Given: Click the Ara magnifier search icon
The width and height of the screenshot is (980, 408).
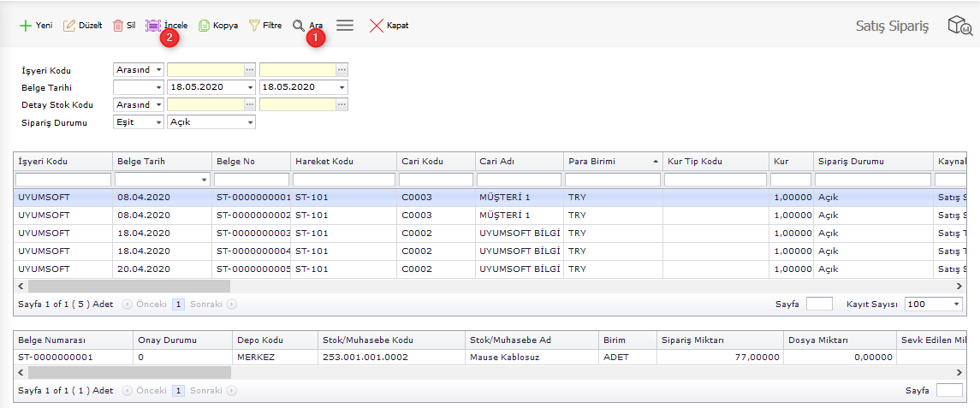Looking at the screenshot, I should pos(299,26).
